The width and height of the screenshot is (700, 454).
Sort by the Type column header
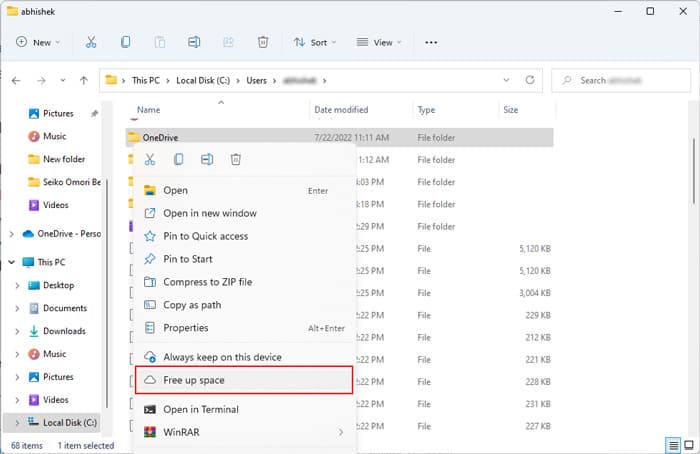coord(426,110)
